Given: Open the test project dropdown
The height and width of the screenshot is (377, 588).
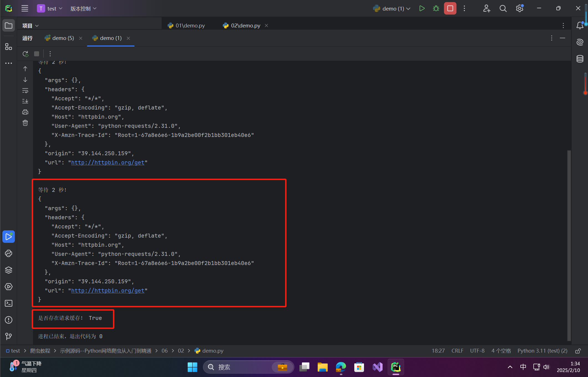Looking at the screenshot, I should click(50, 8).
